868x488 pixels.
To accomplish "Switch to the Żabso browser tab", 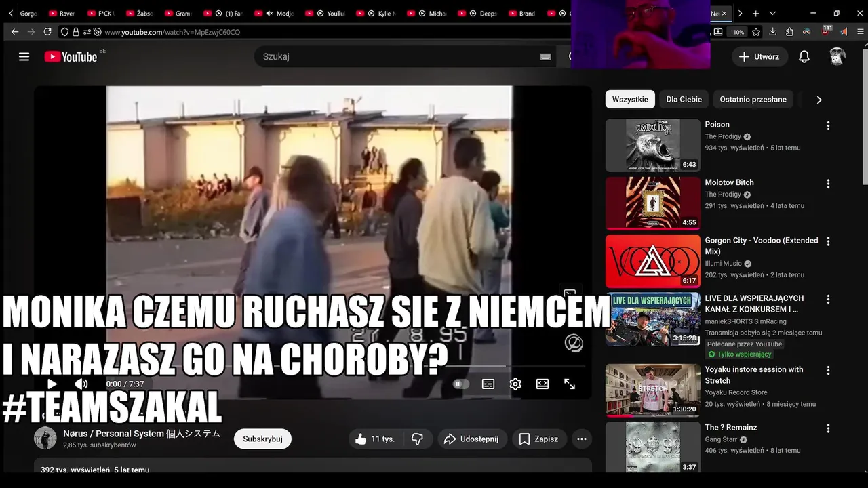I will click(x=139, y=13).
